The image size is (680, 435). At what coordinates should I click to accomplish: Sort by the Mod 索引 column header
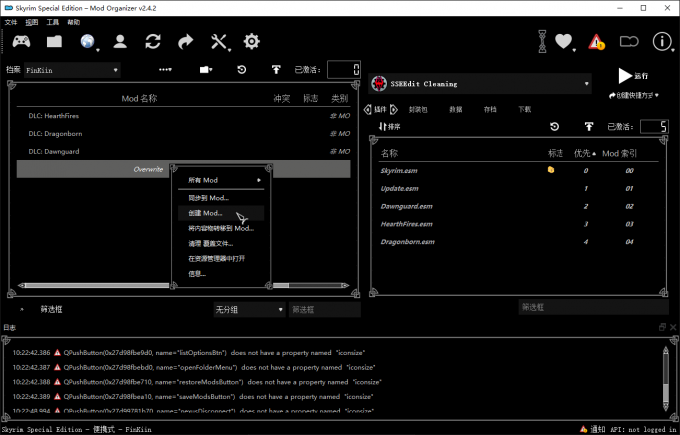(619, 153)
